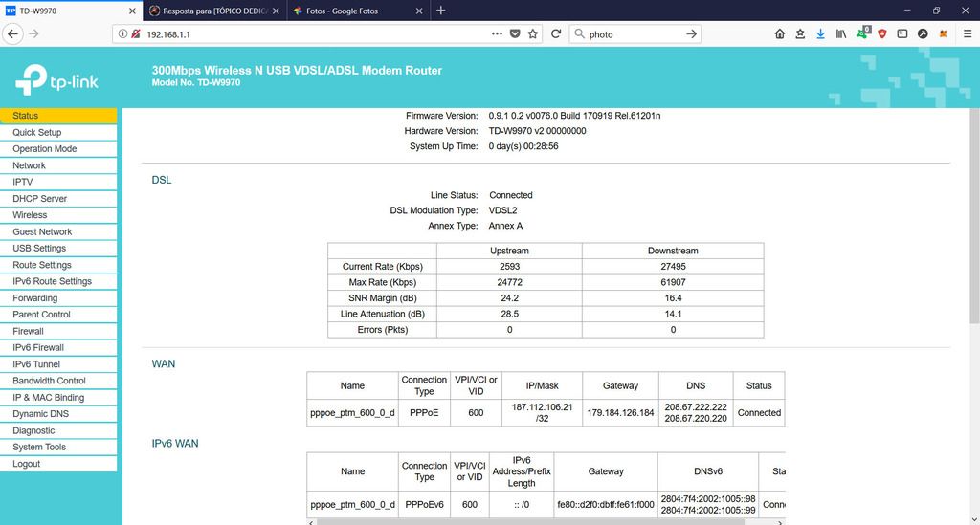Viewport: 980px width, 525px height.
Task: Save page with the Pocket icon
Action: coord(515,33)
